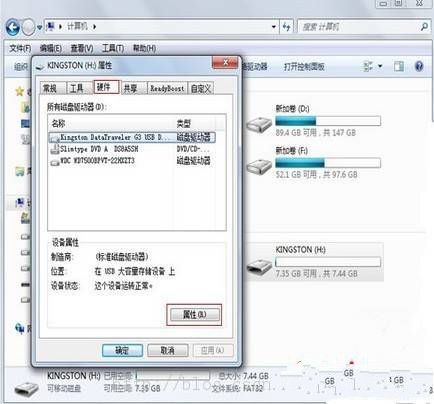Click the computer icon in address bar
This screenshot has width=434, height=404.
[x=50, y=26]
